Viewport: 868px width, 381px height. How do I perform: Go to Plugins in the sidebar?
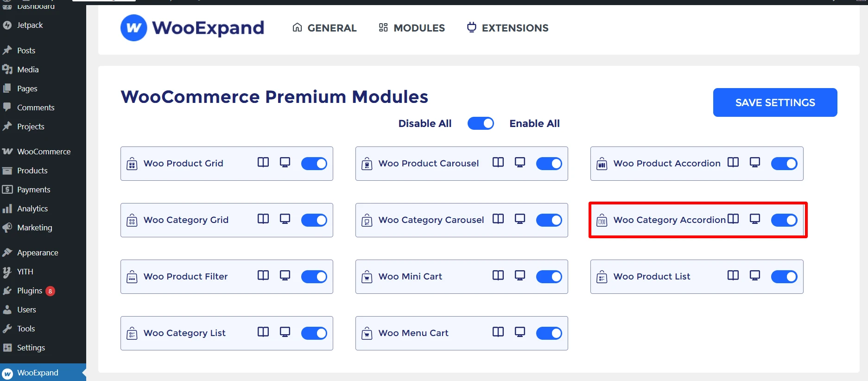click(x=30, y=291)
